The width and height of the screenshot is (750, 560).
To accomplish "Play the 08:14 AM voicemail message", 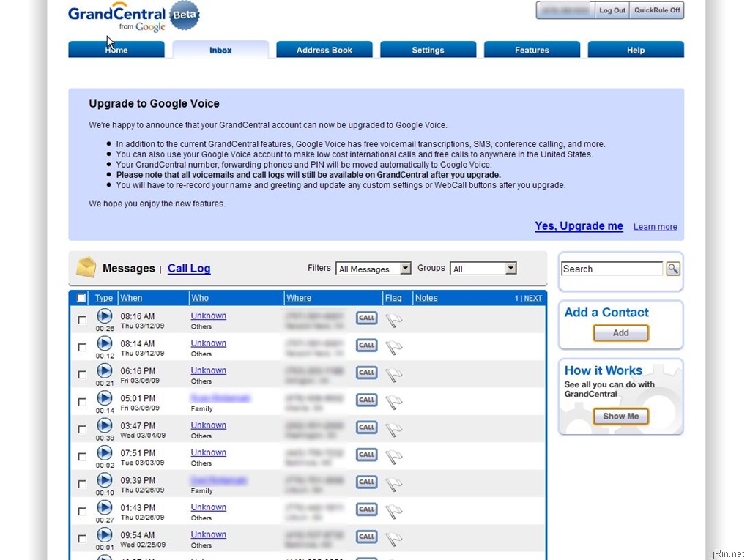I will pos(104,343).
